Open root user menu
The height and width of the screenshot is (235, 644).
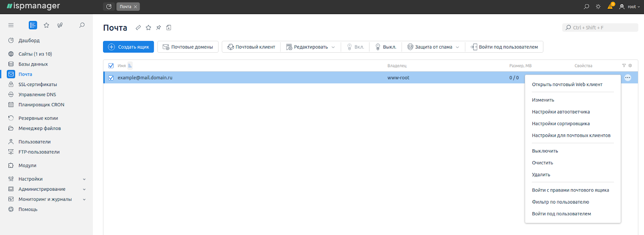point(630,6)
